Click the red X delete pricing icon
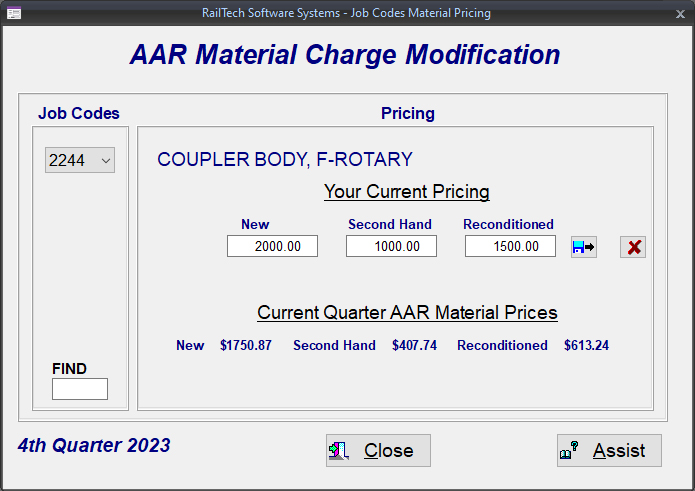 633,247
